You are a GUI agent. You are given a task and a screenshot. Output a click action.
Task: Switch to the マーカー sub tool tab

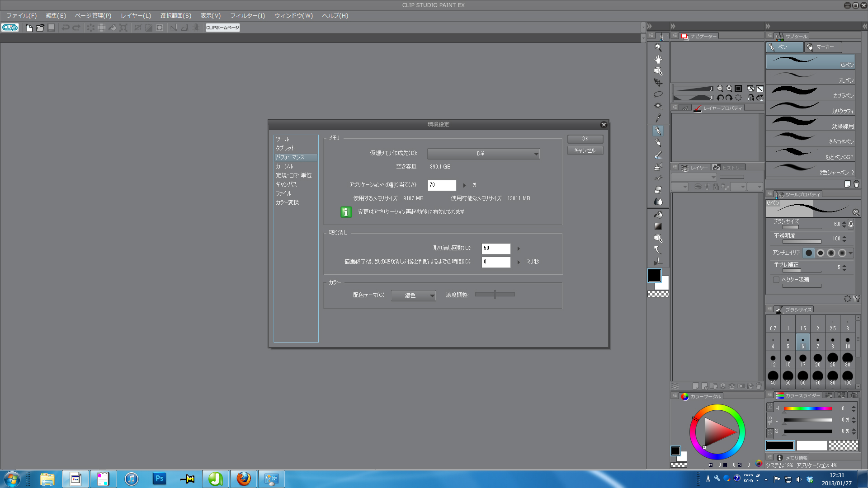point(824,47)
